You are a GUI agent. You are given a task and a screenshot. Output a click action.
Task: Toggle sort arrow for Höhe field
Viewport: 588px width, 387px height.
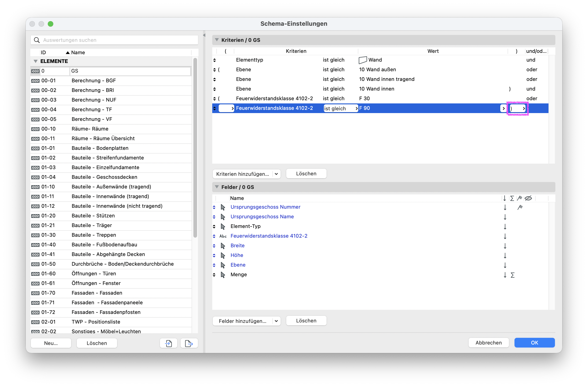pyautogui.click(x=505, y=255)
